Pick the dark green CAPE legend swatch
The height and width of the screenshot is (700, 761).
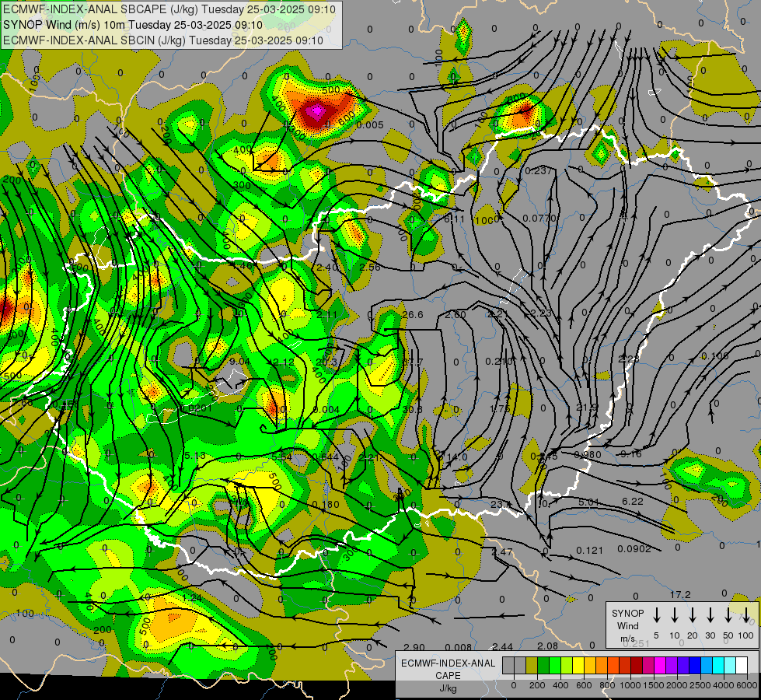click(x=543, y=665)
